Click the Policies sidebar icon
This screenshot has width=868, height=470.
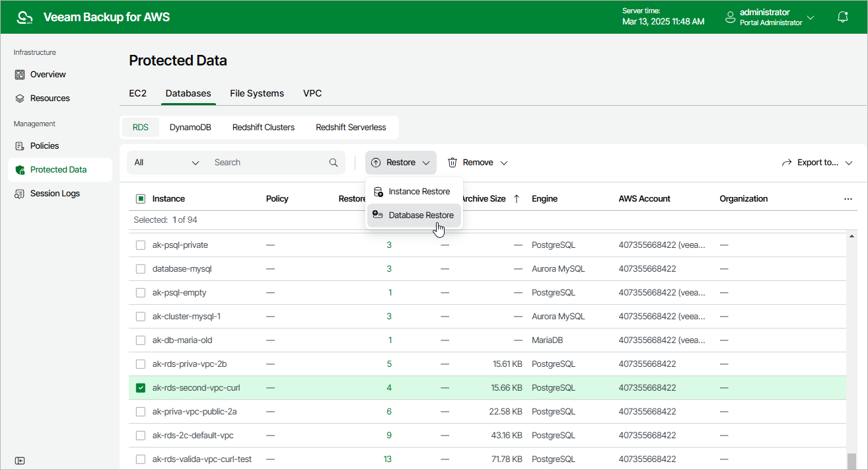point(20,146)
